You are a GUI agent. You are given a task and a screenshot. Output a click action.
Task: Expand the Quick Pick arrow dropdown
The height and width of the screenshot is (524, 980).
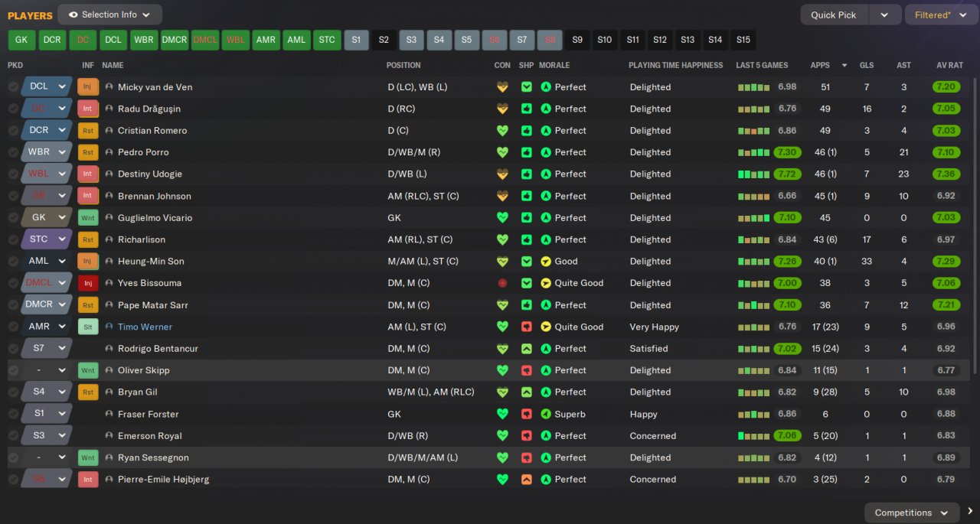[x=884, y=15]
